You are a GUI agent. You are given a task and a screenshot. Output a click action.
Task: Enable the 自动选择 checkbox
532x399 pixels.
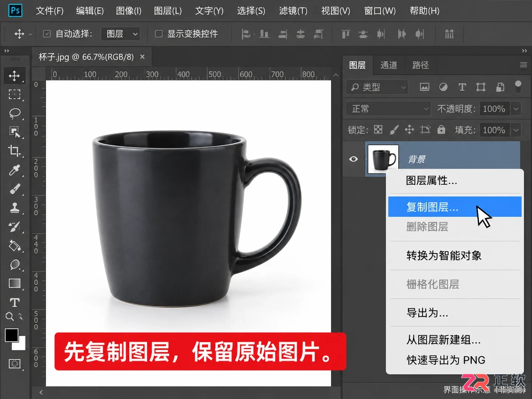click(47, 34)
